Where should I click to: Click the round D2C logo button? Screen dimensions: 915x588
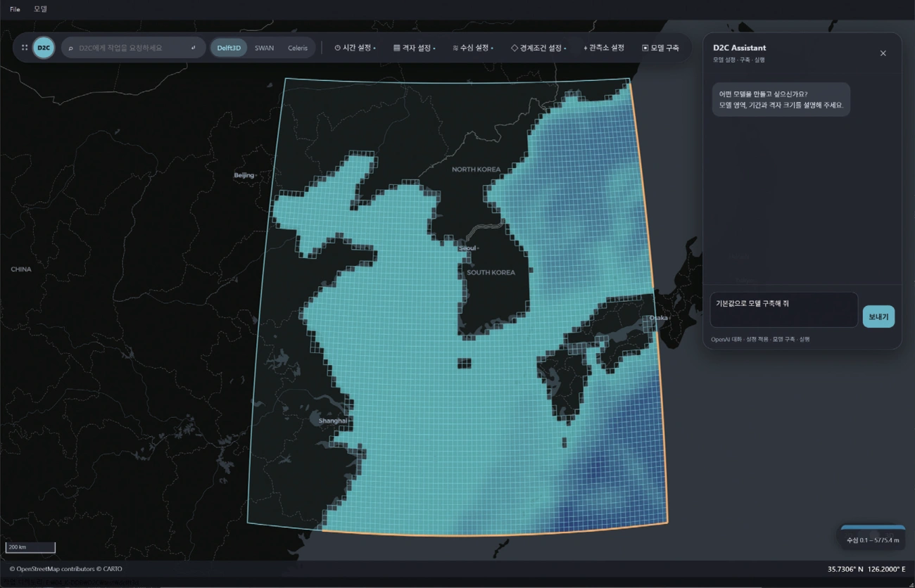coord(44,48)
